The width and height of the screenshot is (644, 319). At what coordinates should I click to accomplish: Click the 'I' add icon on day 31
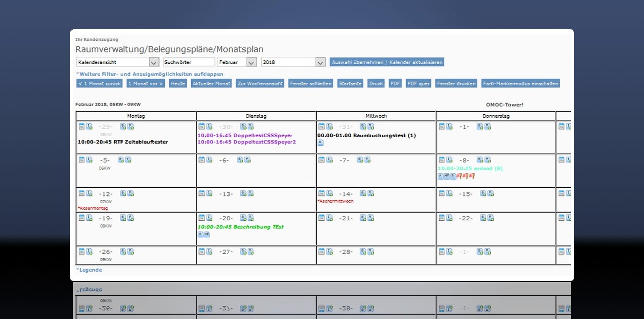pyautogui.click(x=329, y=126)
